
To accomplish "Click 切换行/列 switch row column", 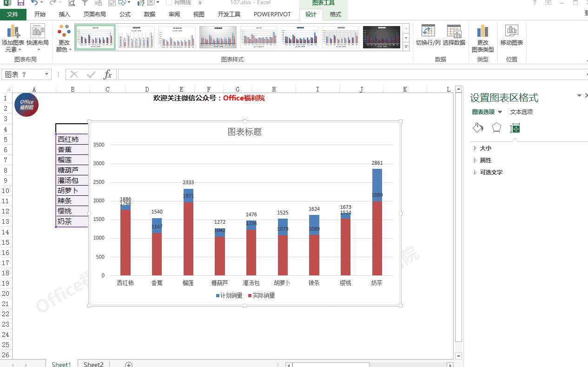I will (x=428, y=36).
